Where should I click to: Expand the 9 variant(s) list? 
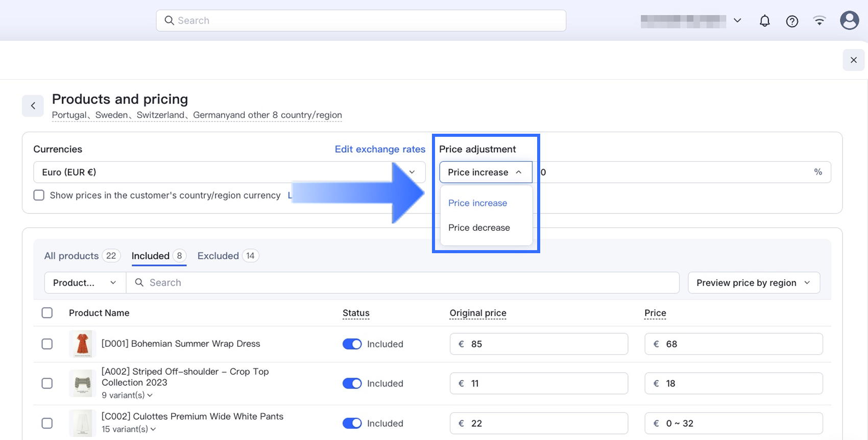point(127,395)
